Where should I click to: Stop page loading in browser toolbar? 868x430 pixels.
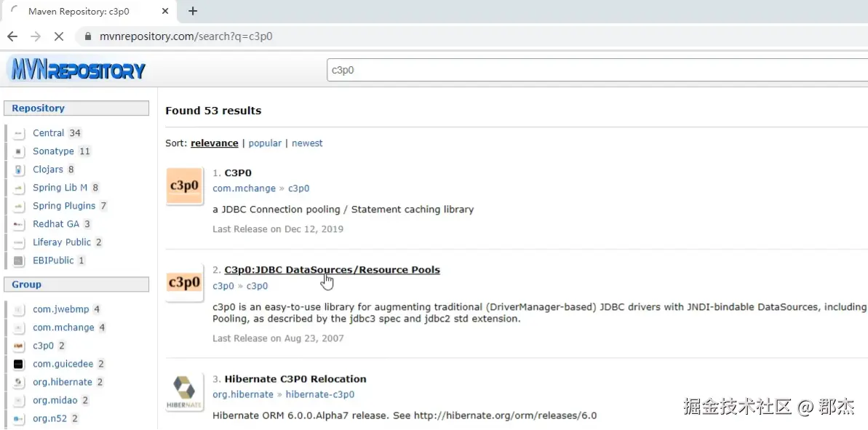point(59,36)
